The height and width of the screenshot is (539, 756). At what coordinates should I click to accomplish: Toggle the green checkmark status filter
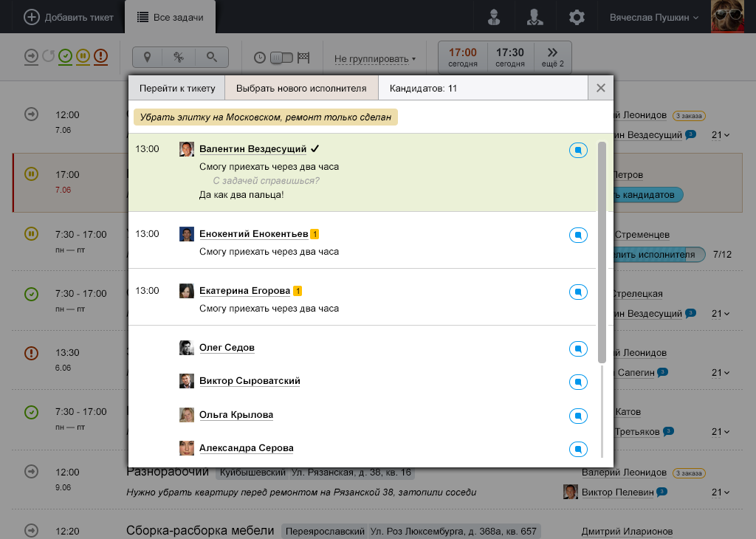(x=66, y=56)
